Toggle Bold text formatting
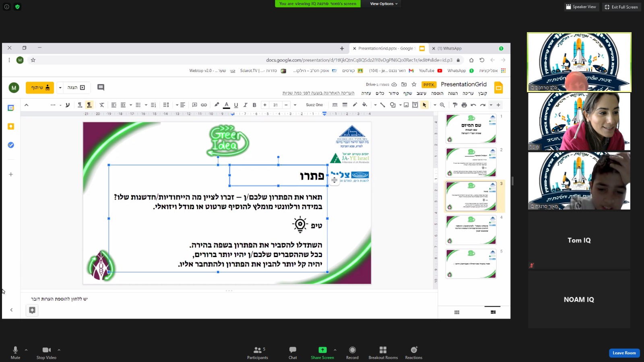644x362 pixels. pyautogui.click(x=254, y=105)
